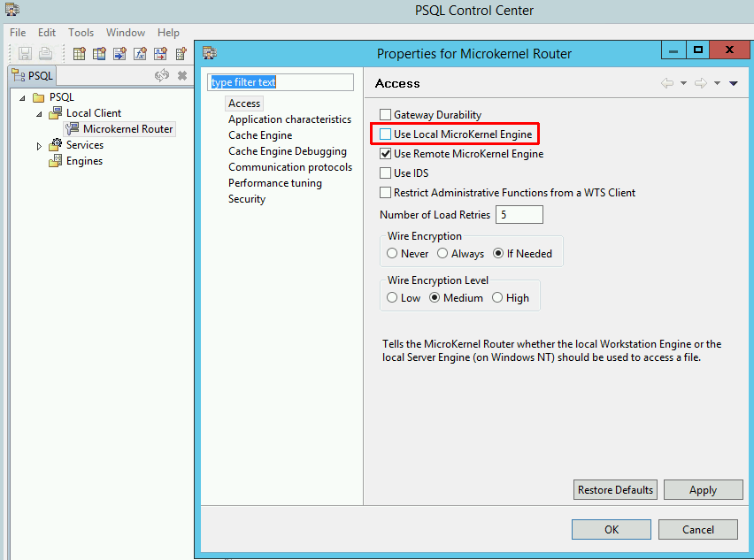Collapse the PSQL root tree node
The image size is (754, 560).
(22, 98)
